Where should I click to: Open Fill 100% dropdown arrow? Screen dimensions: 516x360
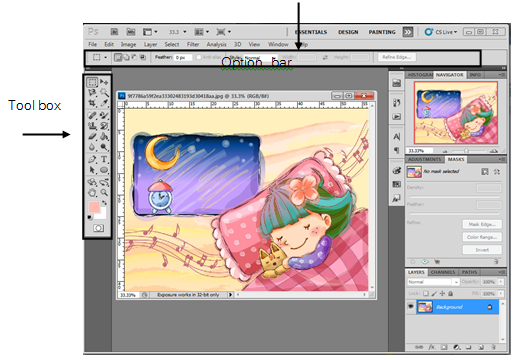pyautogui.click(x=501, y=294)
